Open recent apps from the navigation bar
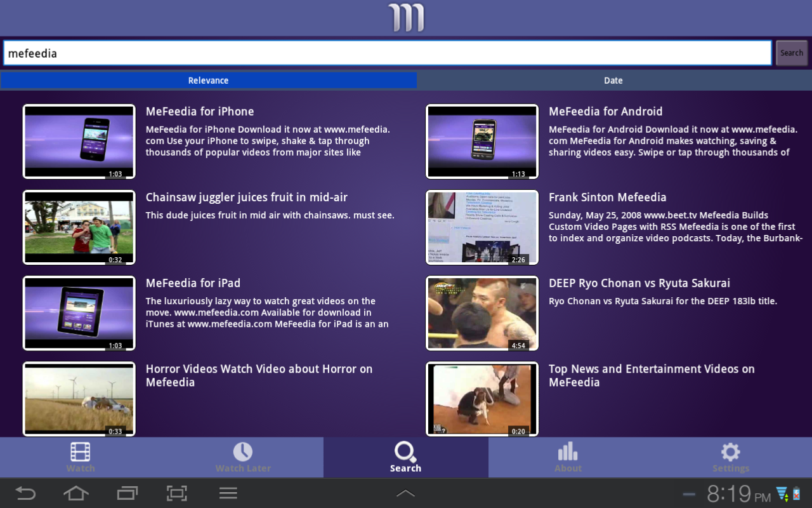812x508 pixels. (126, 493)
